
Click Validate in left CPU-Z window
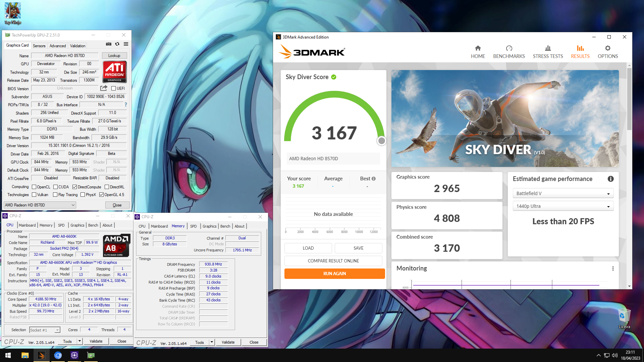[x=96, y=341]
